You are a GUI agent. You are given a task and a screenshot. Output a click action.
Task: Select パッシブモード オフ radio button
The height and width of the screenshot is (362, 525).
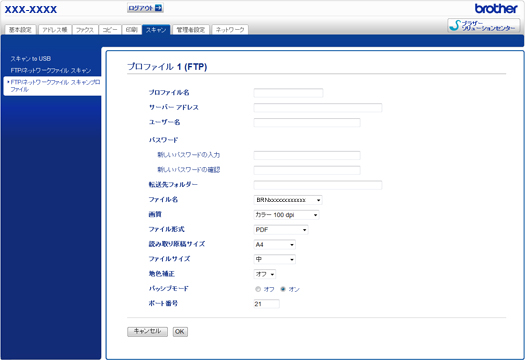pyautogui.click(x=258, y=289)
